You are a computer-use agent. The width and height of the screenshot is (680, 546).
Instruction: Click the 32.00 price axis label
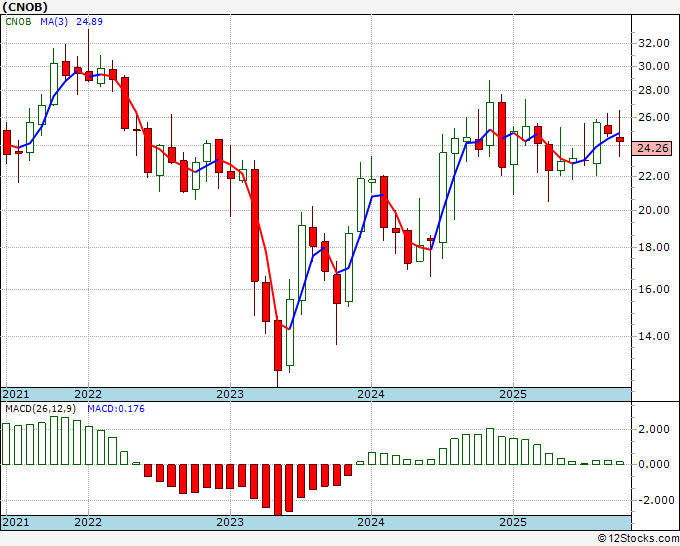654,43
